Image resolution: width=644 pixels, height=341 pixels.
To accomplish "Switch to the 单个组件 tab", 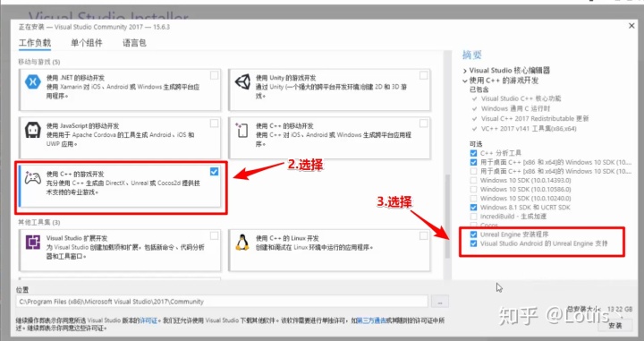I will [87, 43].
